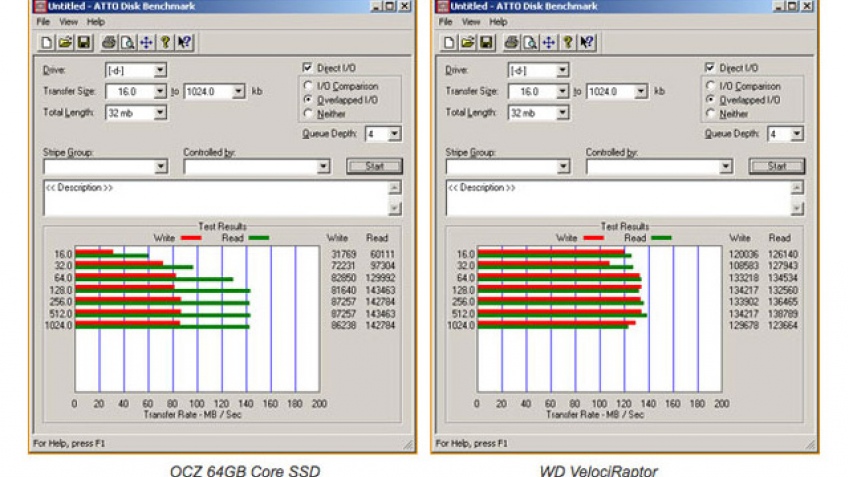The height and width of the screenshot is (477, 848).
Task: Open Drive dropdown in left window
Action: coord(160,70)
